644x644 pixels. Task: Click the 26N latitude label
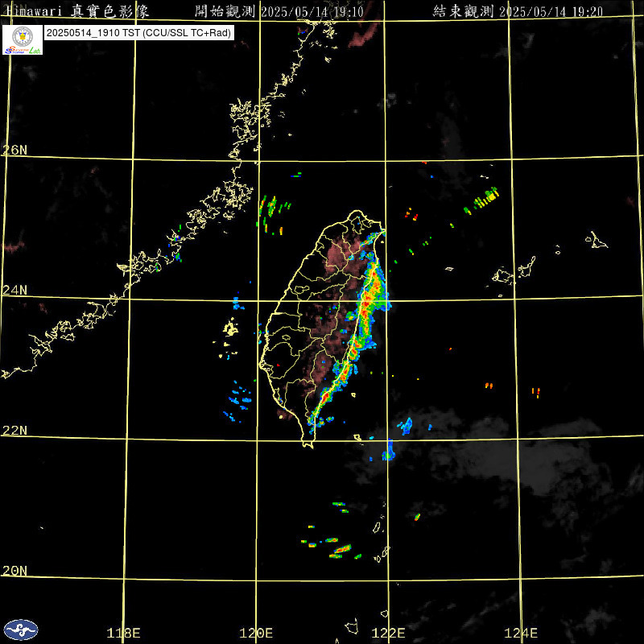pos(14,150)
